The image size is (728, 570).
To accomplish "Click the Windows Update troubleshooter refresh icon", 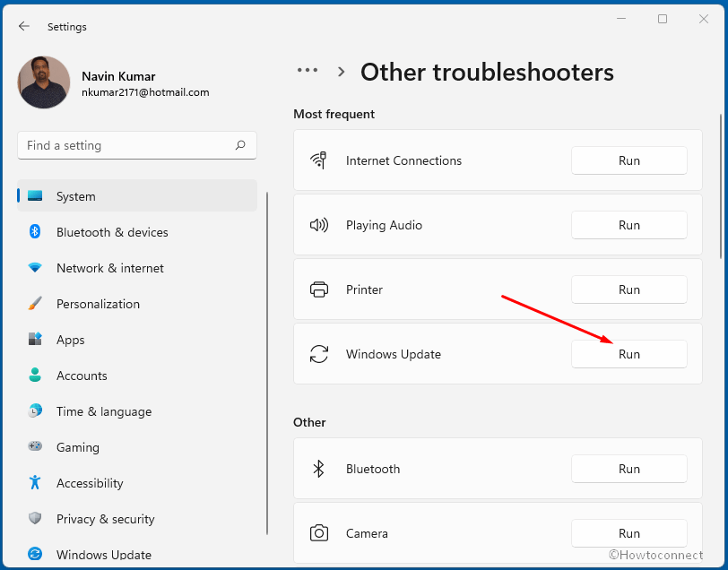I will pos(319,354).
